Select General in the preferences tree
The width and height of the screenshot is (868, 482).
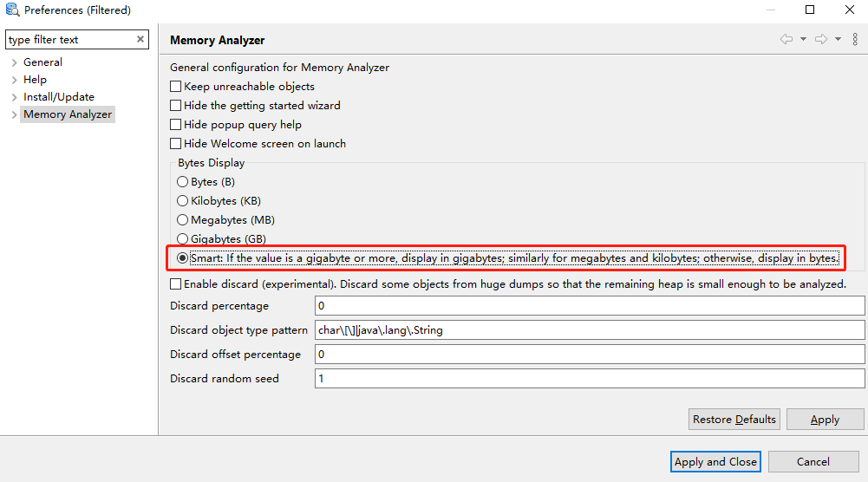[42, 62]
